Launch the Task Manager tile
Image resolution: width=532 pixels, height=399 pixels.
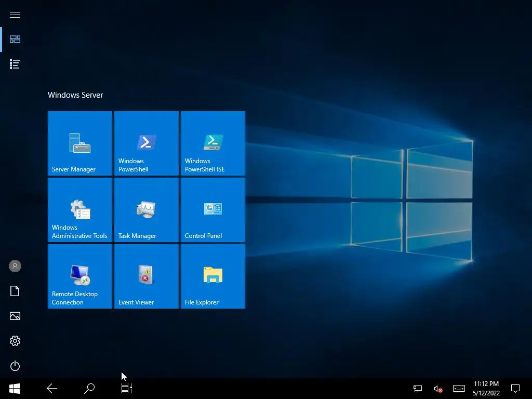(x=146, y=210)
